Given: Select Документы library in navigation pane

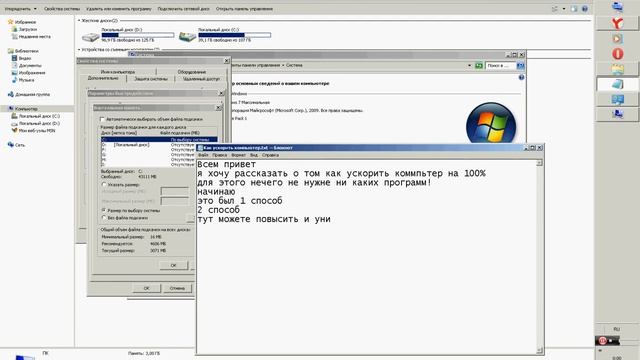Looking at the screenshot, I should (x=30, y=65).
